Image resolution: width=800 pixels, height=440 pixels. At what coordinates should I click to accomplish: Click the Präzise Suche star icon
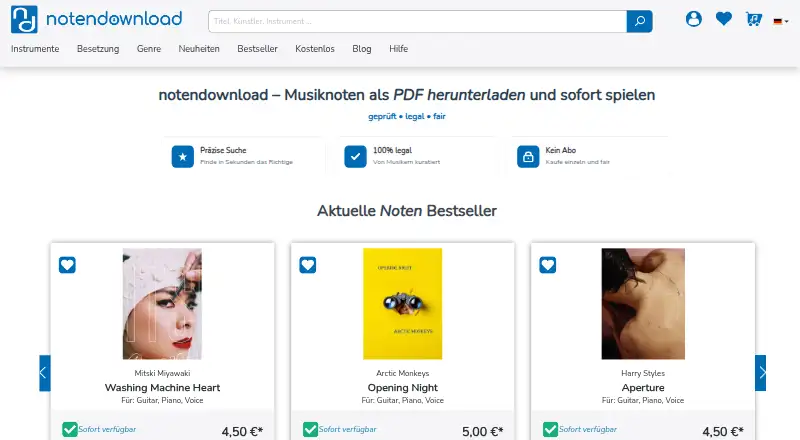point(183,156)
